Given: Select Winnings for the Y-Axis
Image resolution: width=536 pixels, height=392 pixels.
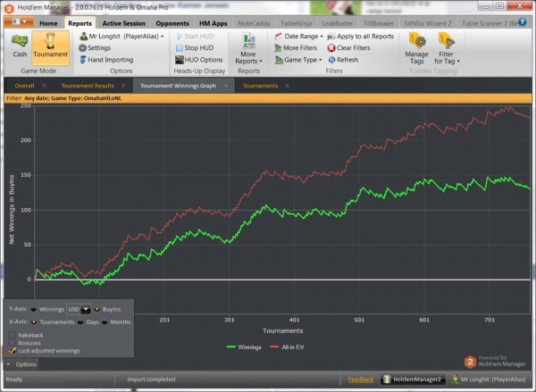Looking at the screenshot, I should pos(33,309).
